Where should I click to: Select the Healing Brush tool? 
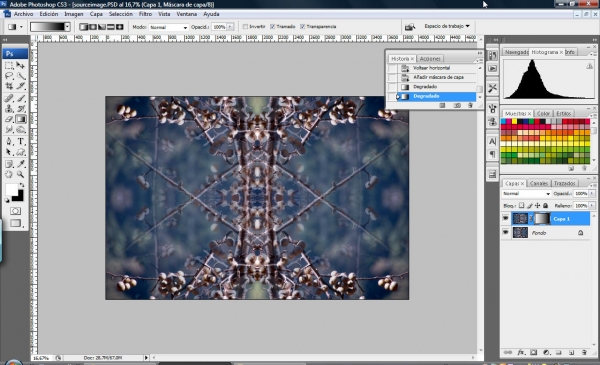click(9, 98)
